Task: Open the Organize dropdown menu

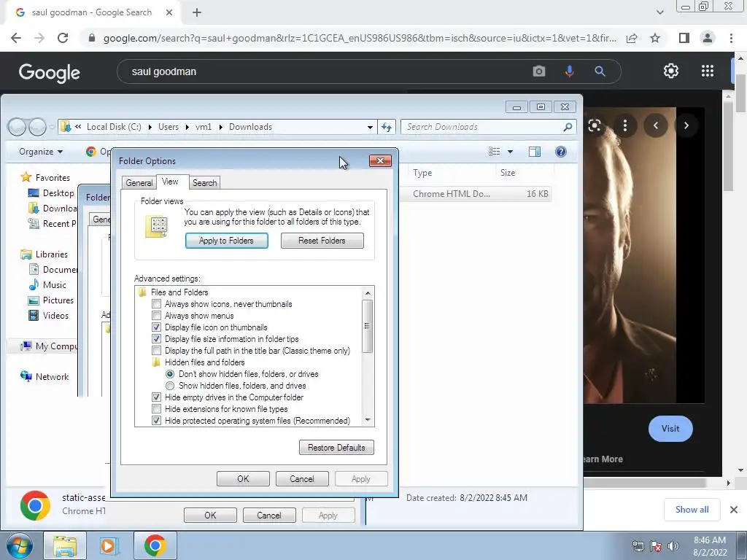Action: (x=41, y=152)
